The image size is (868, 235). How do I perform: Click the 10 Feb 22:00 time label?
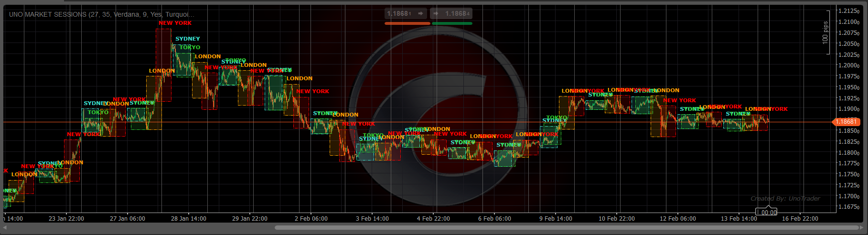click(x=617, y=219)
